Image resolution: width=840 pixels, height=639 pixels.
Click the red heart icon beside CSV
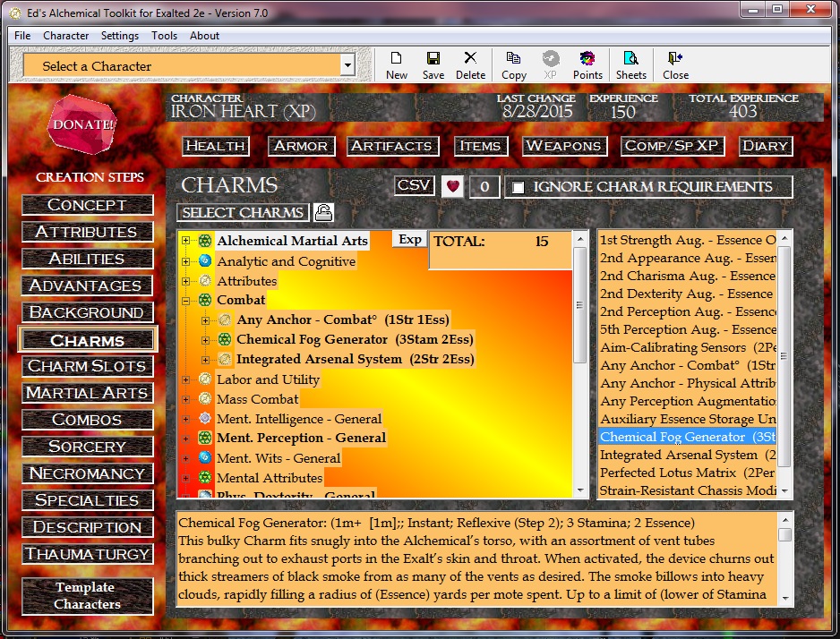click(x=452, y=186)
